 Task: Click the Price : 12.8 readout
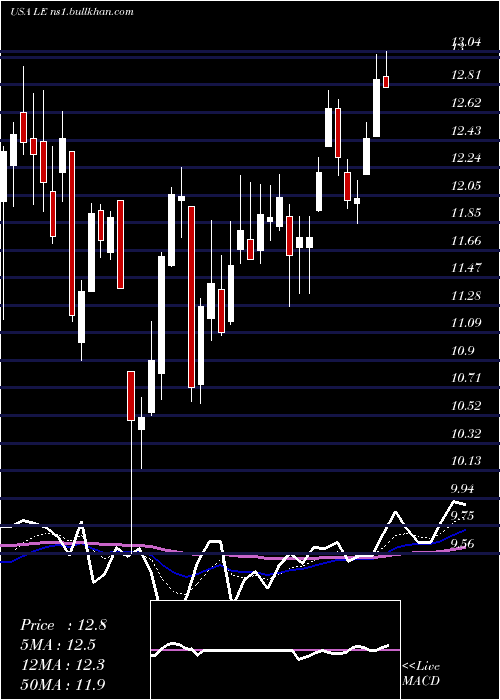[x=63, y=625]
